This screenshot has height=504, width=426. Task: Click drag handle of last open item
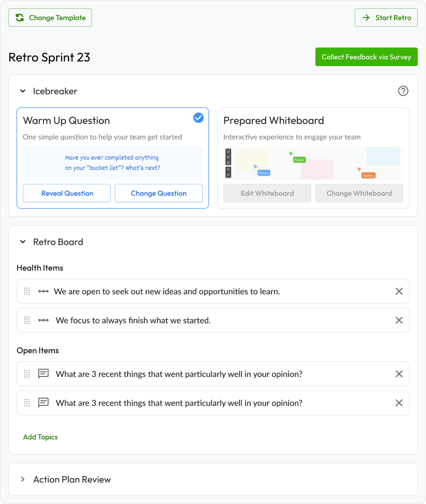point(27,403)
